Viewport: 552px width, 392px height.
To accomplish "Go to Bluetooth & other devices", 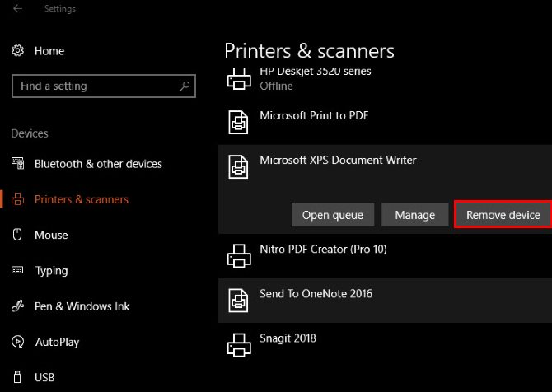I will 97,164.
